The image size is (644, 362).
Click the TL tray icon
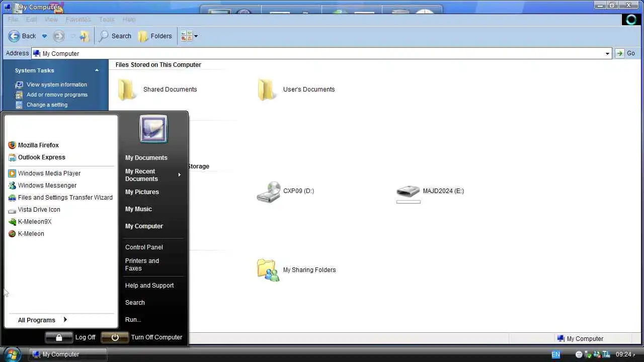[x=606, y=354]
